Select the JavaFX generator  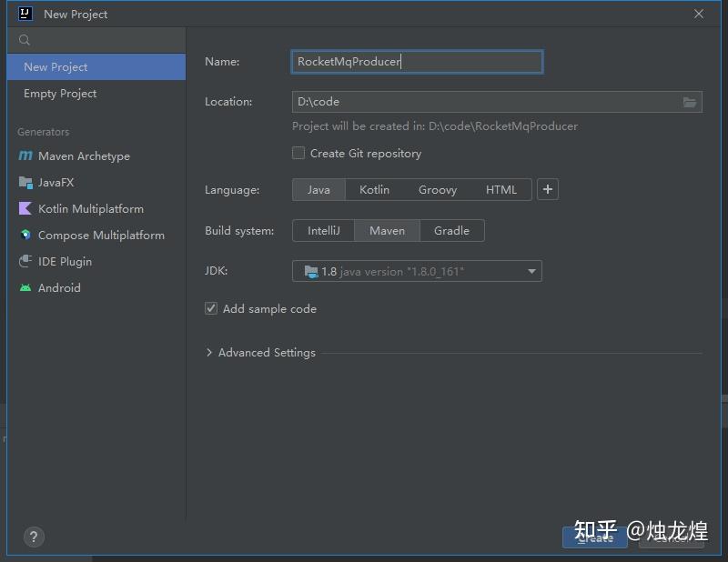coord(55,182)
